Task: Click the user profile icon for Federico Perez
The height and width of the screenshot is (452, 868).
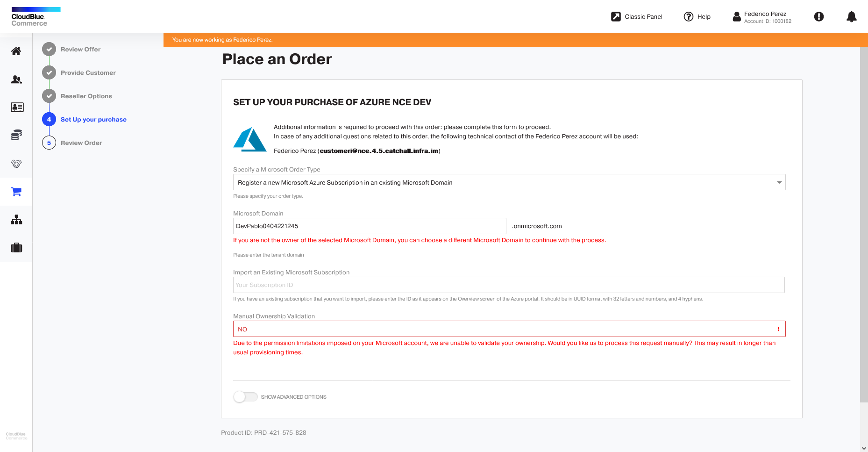Action: coord(737,17)
